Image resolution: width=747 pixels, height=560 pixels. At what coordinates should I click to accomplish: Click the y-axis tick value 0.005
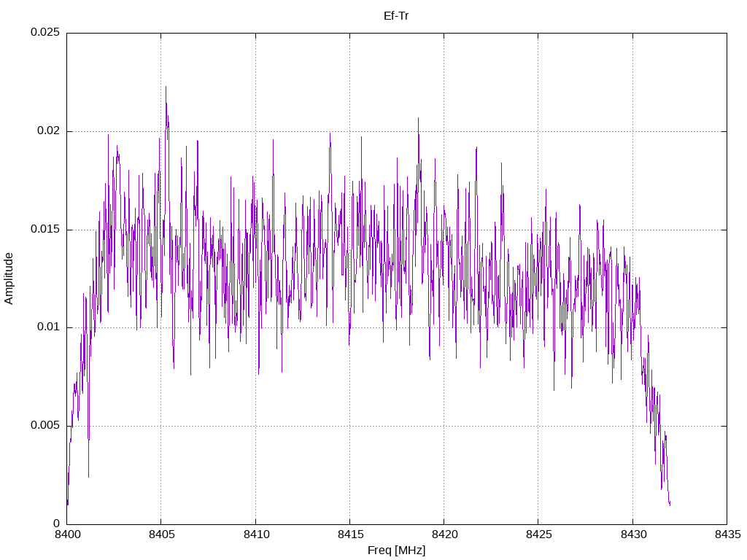pyautogui.click(x=45, y=425)
